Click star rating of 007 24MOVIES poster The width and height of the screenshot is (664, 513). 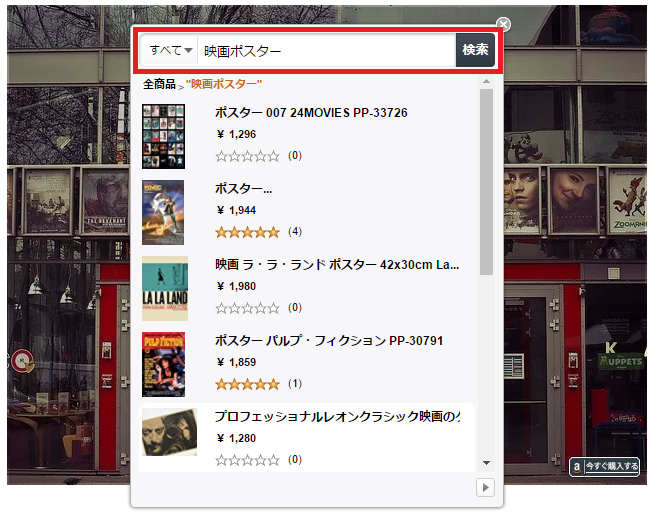click(x=247, y=156)
